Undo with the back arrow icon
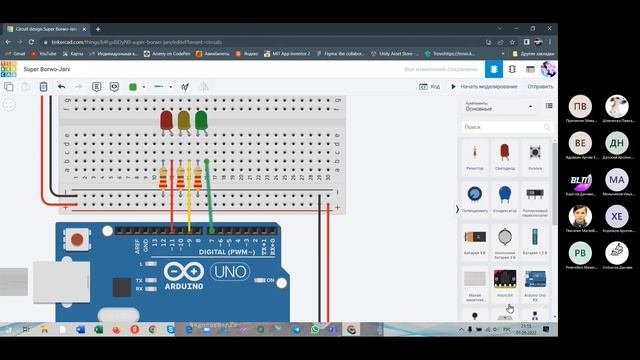640x360 pixels. click(x=62, y=87)
